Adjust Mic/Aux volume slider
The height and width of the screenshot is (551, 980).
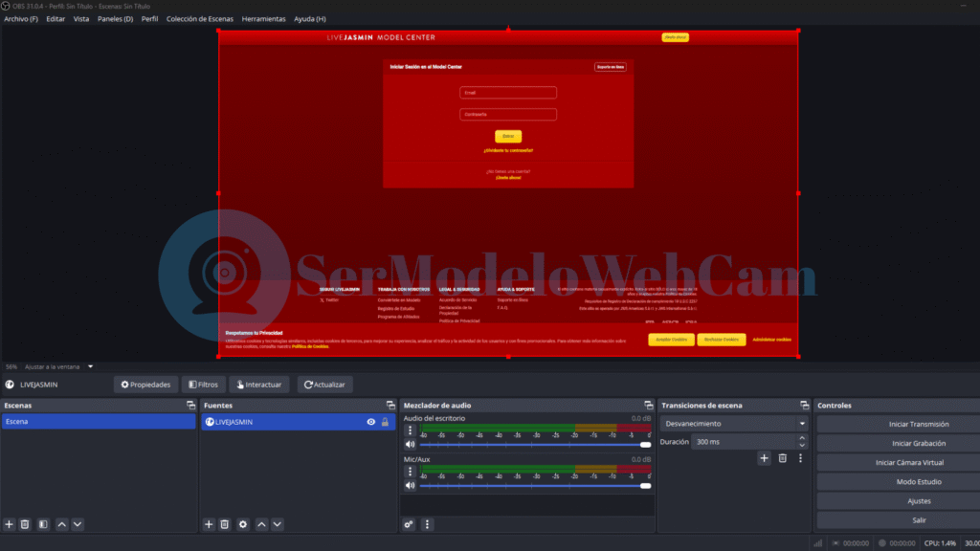click(x=536, y=486)
